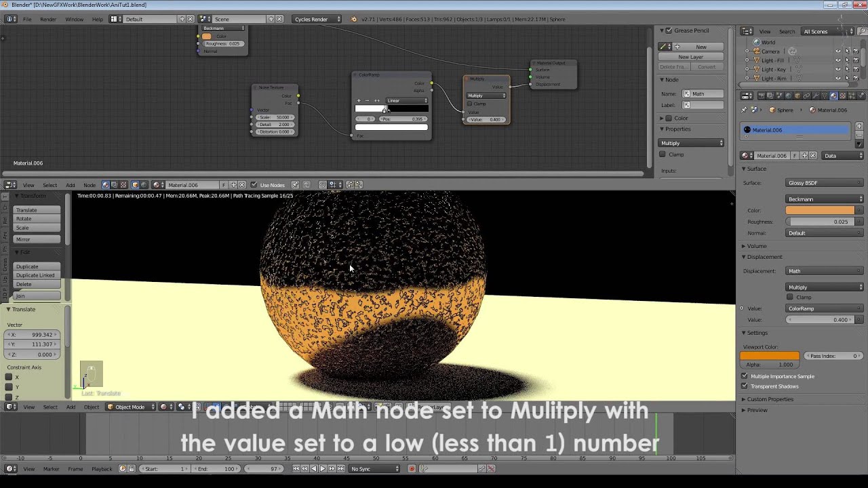The image size is (868, 488).
Task: Toggle Clamp checkbox in Node panel
Action: (663, 155)
